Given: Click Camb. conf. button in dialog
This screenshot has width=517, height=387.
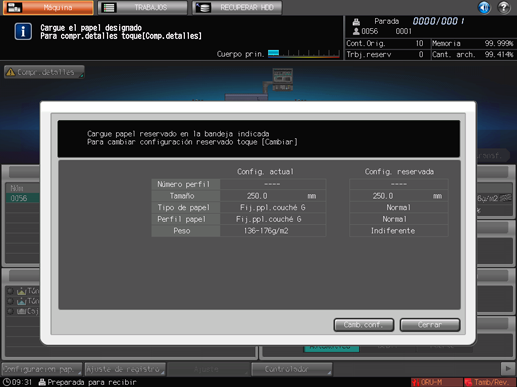Looking at the screenshot, I should tap(364, 325).
